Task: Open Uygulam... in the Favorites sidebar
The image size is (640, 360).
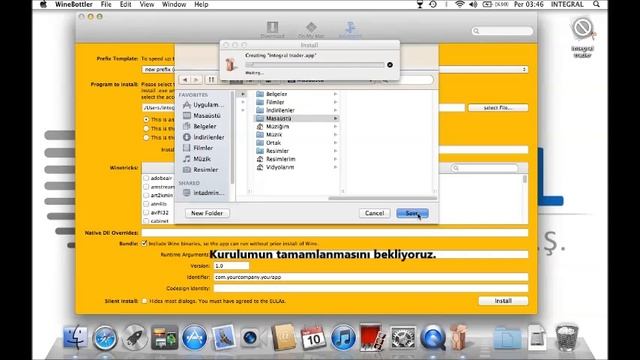Action: click(x=203, y=105)
